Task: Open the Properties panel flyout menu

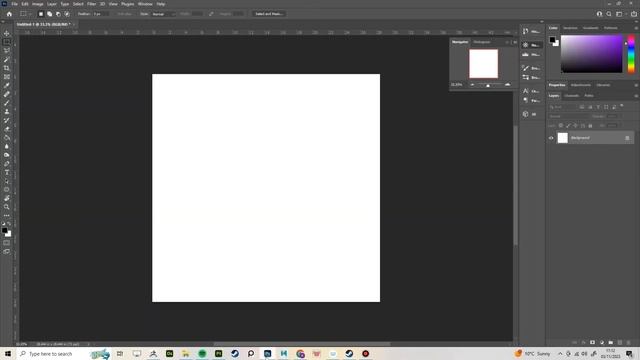Action: click(636, 85)
